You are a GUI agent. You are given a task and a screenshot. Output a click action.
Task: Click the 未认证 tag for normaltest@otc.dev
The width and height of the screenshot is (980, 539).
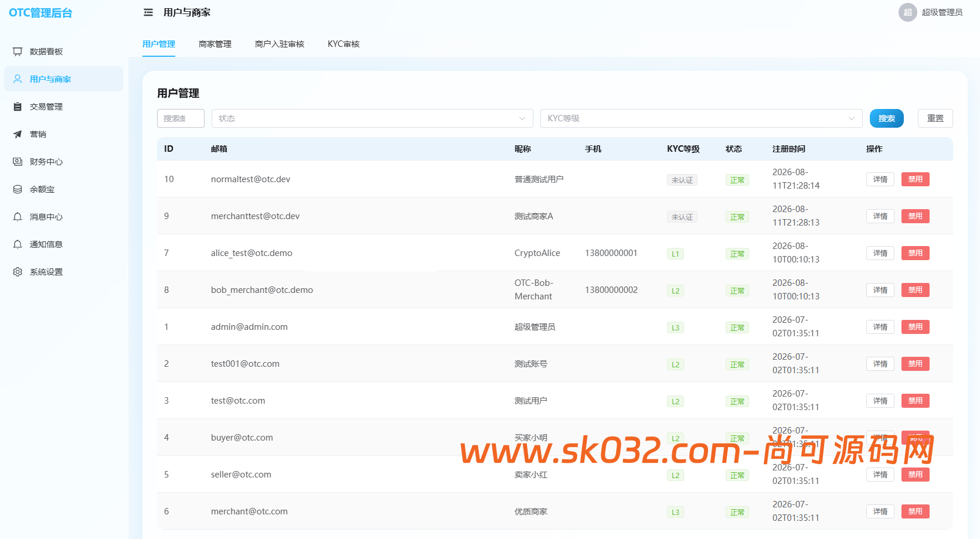coord(682,180)
